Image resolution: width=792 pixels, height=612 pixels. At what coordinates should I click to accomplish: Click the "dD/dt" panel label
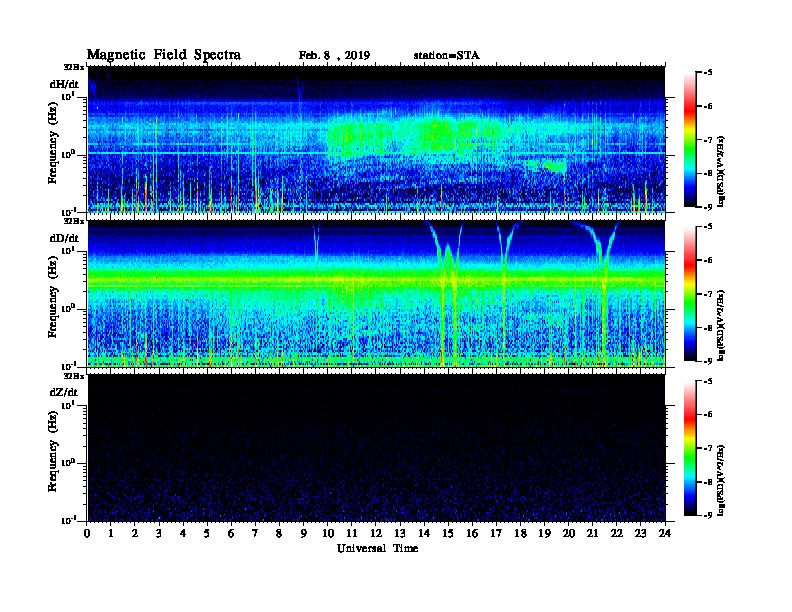(x=64, y=238)
